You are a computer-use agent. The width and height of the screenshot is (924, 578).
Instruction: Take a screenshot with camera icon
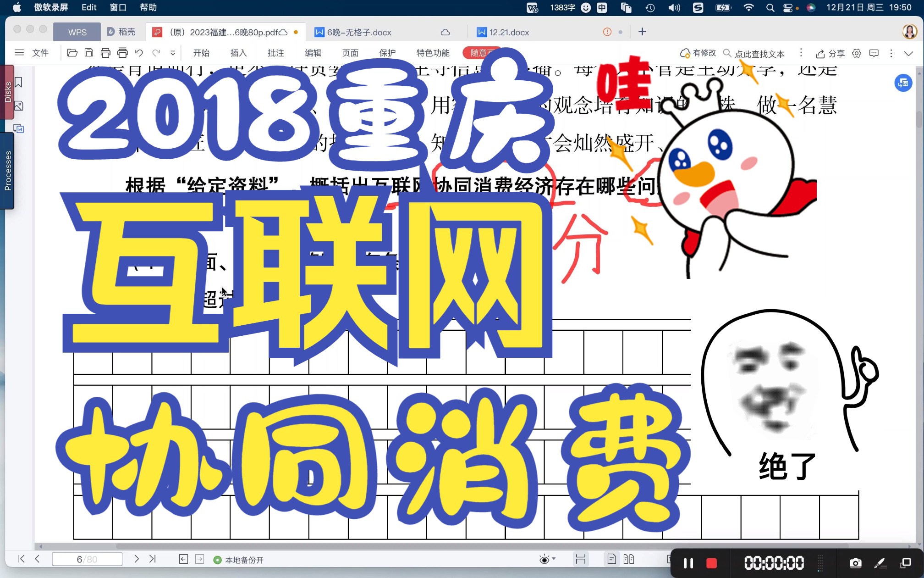[855, 563]
